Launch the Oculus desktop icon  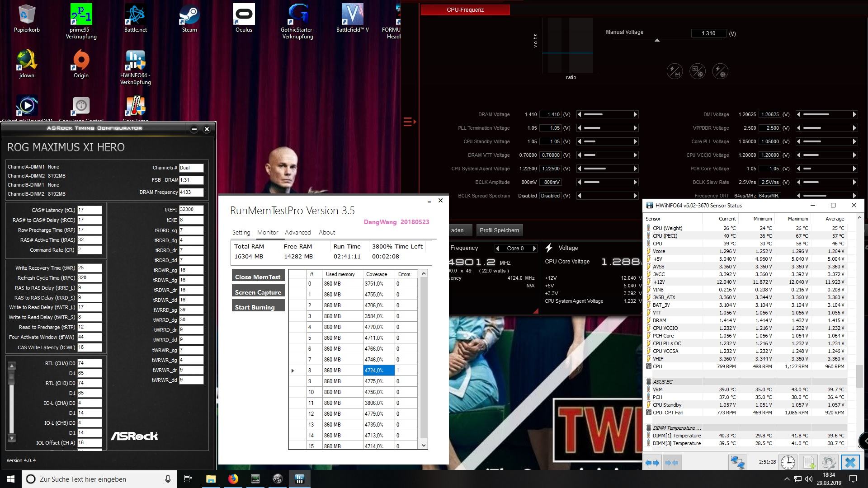click(x=244, y=19)
